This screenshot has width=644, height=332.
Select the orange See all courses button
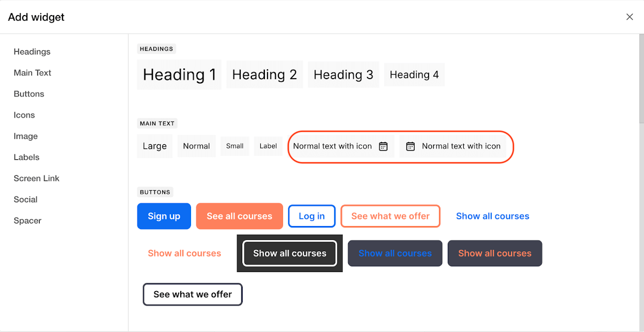tap(240, 216)
